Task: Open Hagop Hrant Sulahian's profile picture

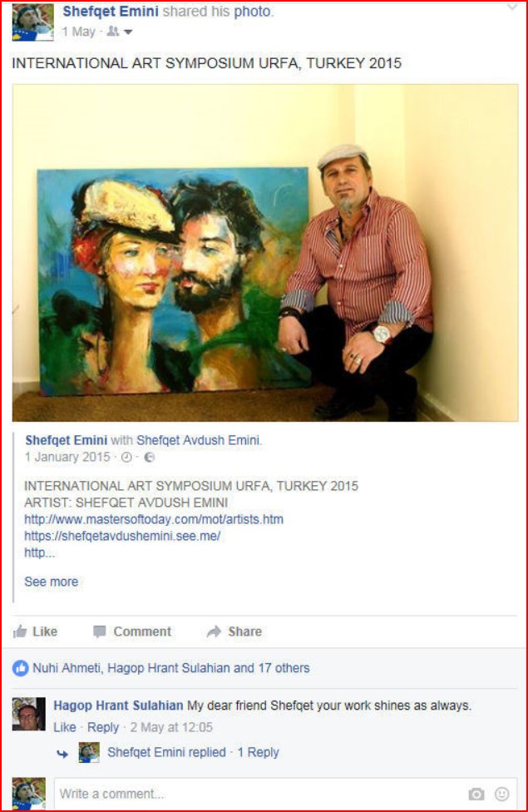Action: point(28,714)
